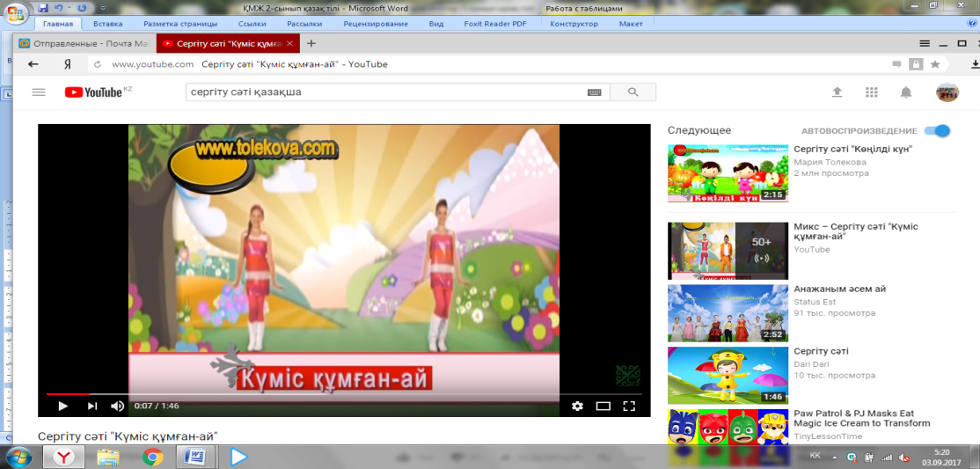Enter fullscreen video mode
The height and width of the screenshot is (469, 980).
tap(629, 406)
